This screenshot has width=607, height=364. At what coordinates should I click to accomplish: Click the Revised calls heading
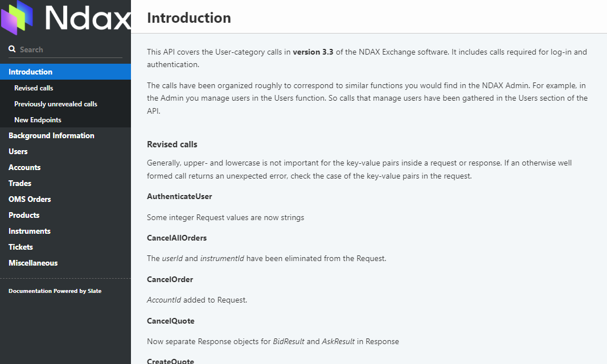pyautogui.click(x=172, y=144)
